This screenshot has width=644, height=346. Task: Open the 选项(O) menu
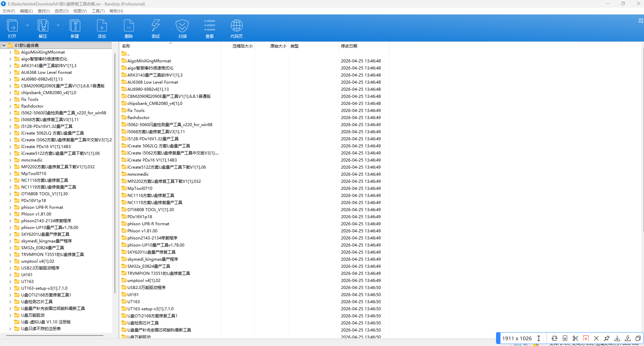click(62, 11)
